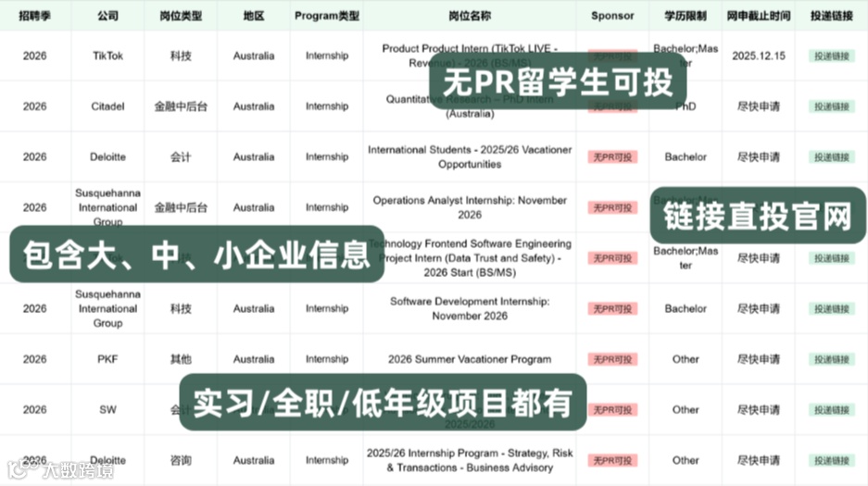Select the 网申截止时间 column header
This screenshot has height=486, width=868.
tap(759, 16)
